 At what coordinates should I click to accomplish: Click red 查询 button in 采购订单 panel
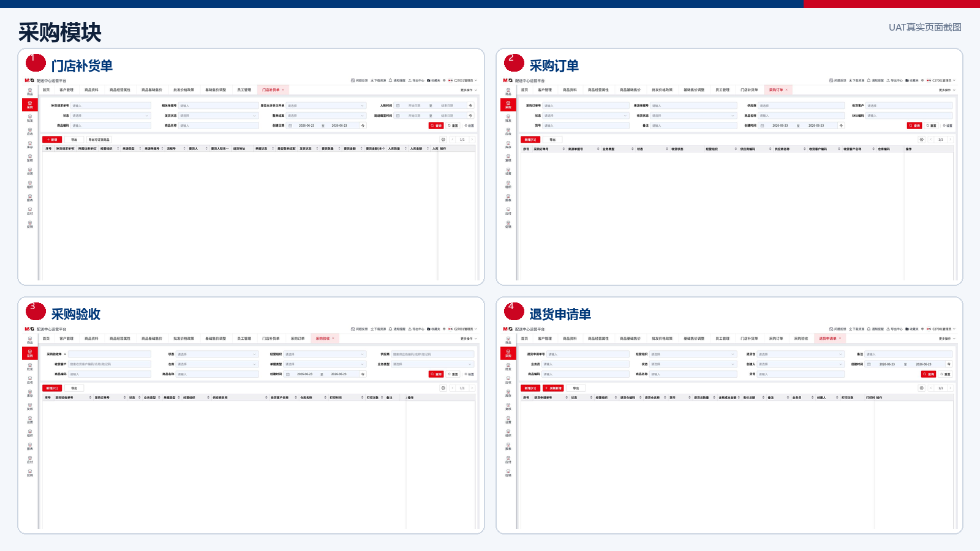[914, 126]
